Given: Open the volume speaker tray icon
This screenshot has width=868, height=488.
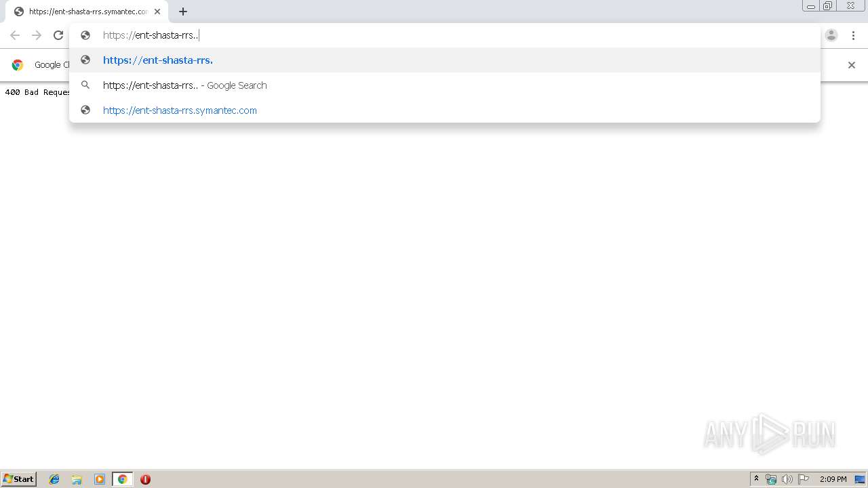Looking at the screenshot, I should 787,479.
